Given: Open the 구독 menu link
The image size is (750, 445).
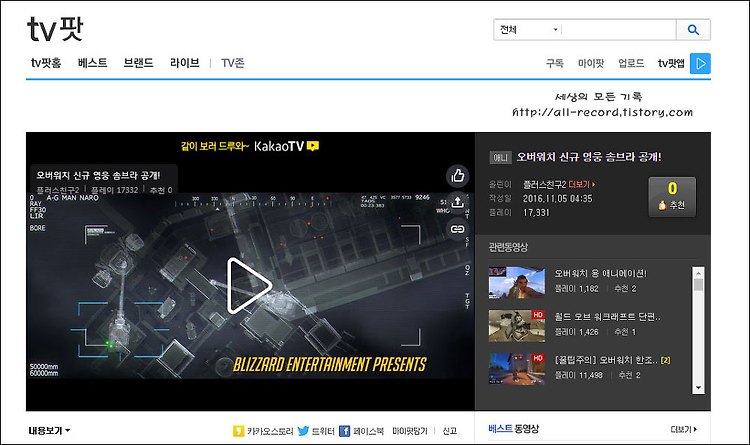Looking at the screenshot, I should tap(555, 63).
